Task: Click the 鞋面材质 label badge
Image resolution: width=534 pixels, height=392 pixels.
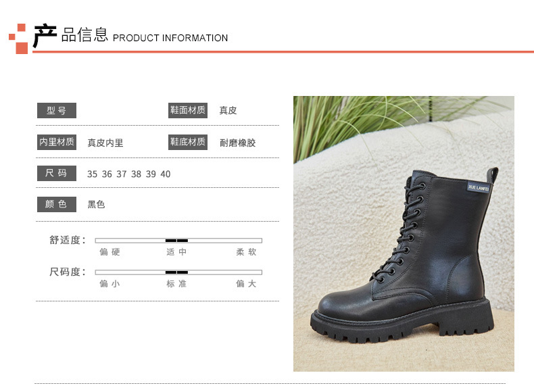Action: click(188, 110)
